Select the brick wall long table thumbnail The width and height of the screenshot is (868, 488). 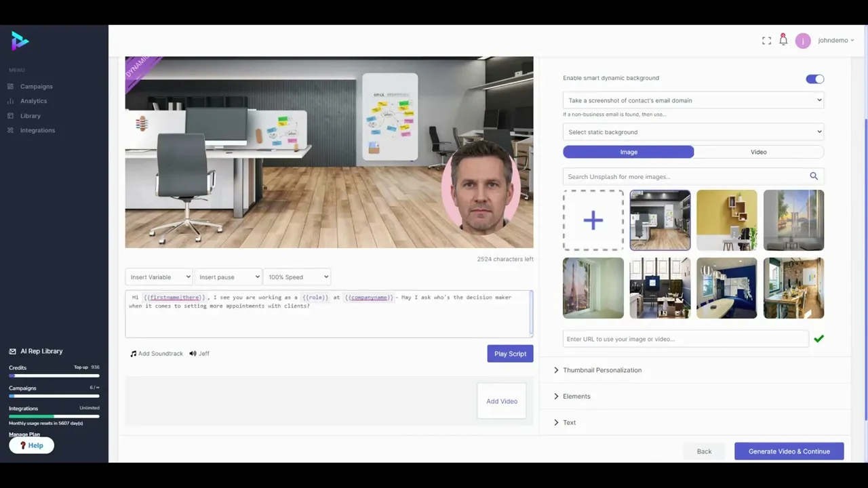pos(794,288)
